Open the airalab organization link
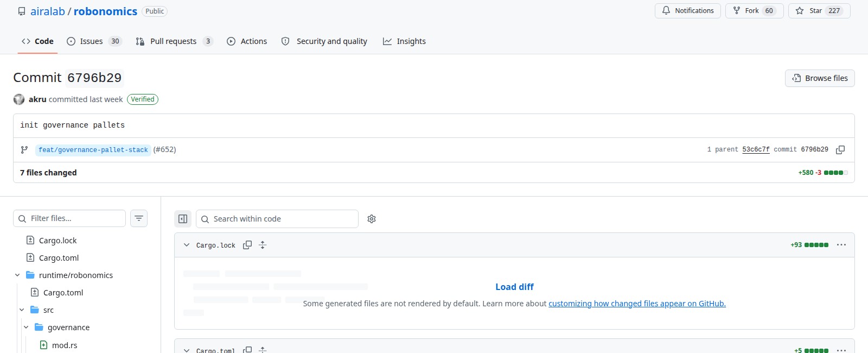This screenshot has width=868, height=353. [x=48, y=11]
